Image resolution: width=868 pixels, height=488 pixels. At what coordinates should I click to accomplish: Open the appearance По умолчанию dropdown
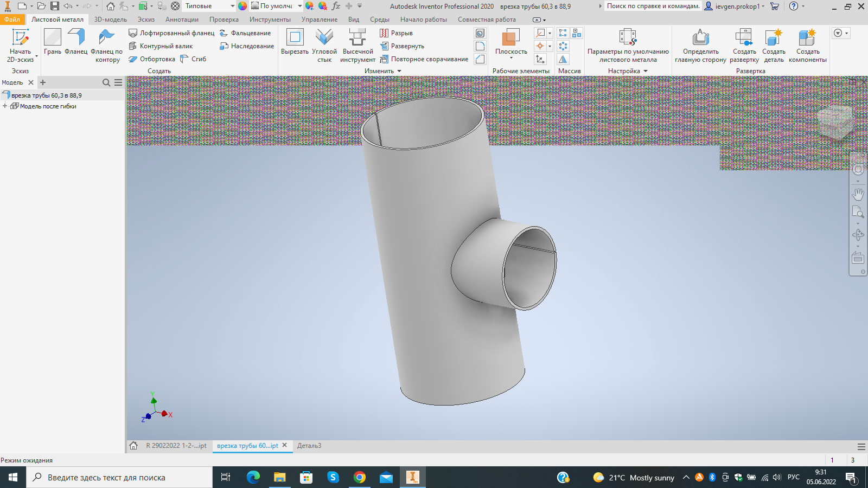277,6
